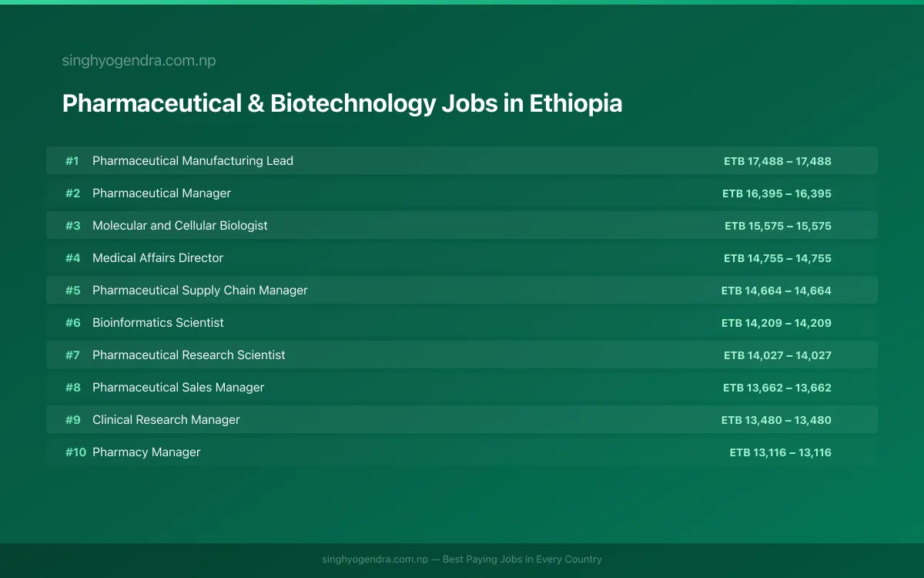
Task: Select the Pharmaceutical Manufacturing Lead row title
Action: point(192,161)
